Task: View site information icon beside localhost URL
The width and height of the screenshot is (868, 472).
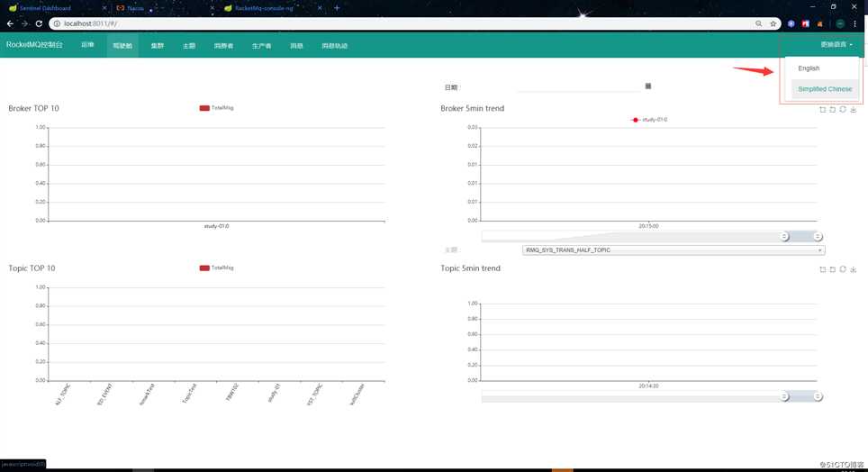Action: pyautogui.click(x=57, y=23)
